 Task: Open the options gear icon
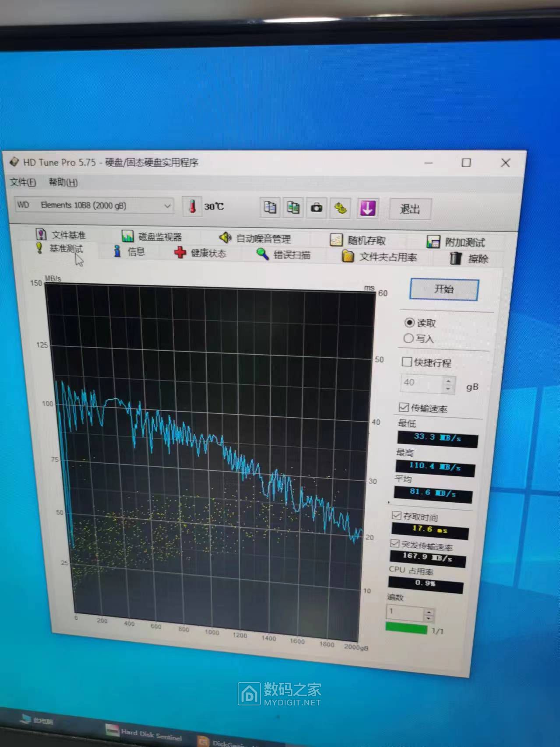[341, 208]
